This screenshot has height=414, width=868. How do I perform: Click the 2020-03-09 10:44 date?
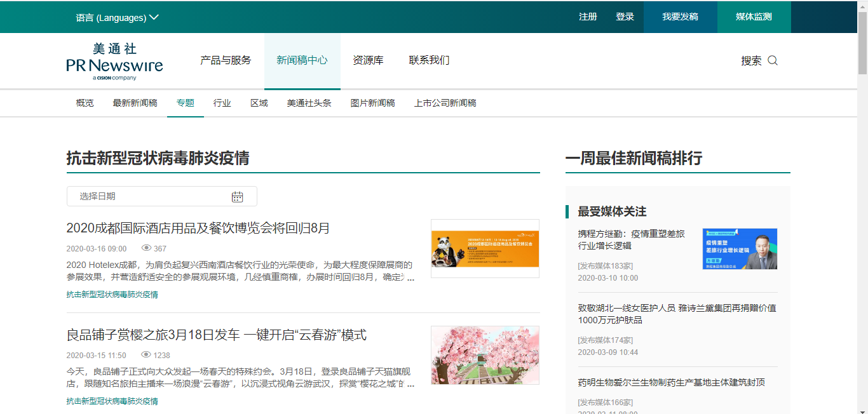pos(608,352)
